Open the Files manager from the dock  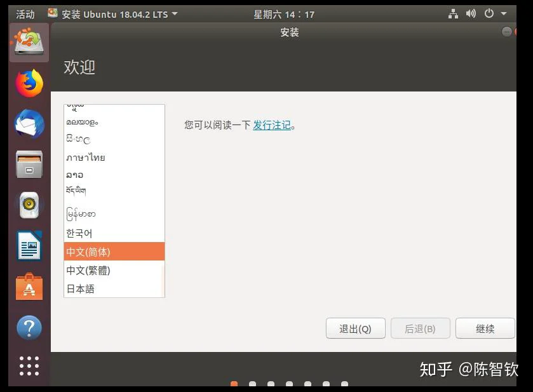(29, 165)
